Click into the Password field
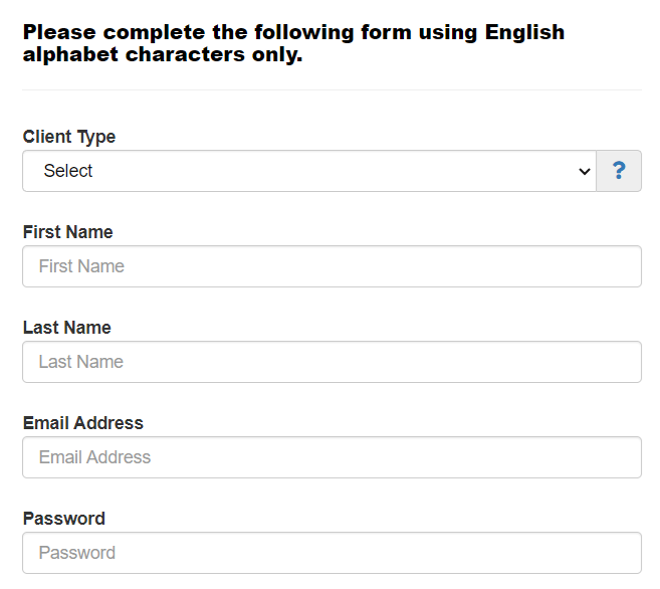This screenshot has width=660, height=589. pyautogui.click(x=332, y=553)
